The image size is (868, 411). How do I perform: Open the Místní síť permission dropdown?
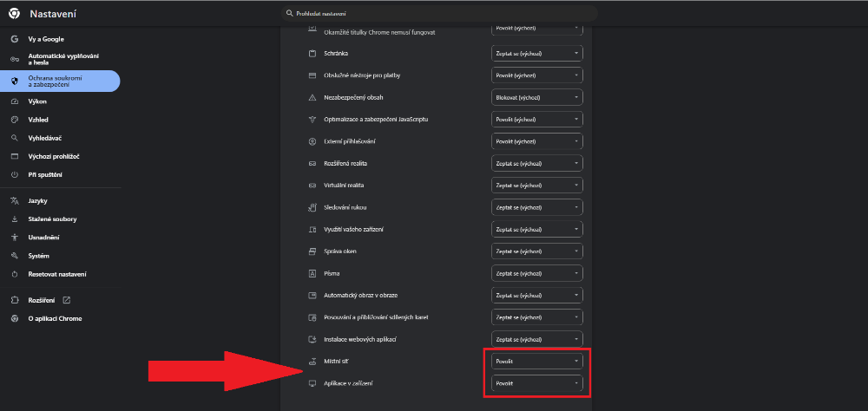536,361
